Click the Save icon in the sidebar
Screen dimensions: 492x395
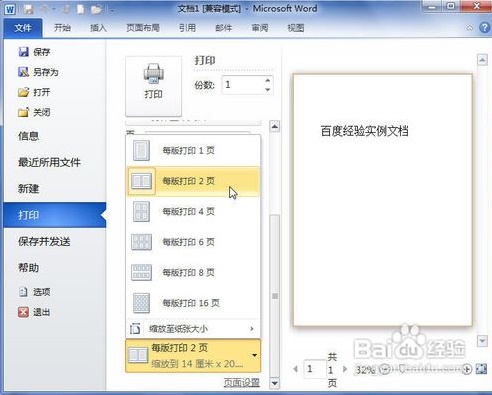coord(23,52)
